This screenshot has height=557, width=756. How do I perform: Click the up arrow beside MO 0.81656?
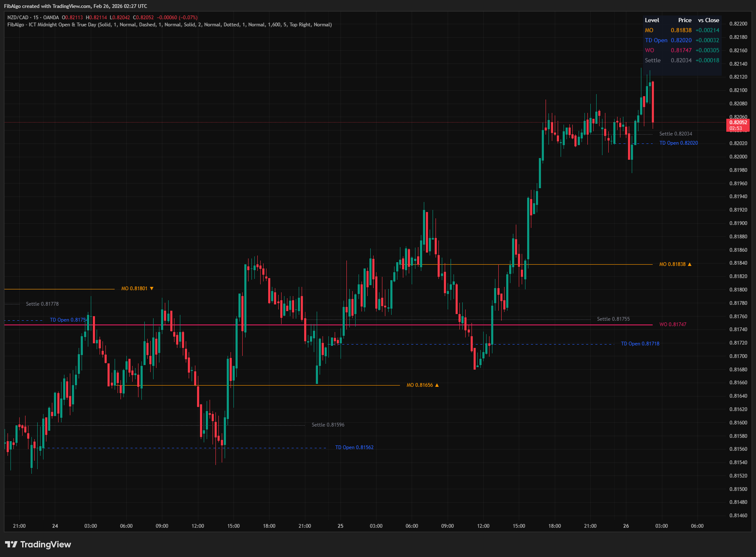(x=437, y=385)
